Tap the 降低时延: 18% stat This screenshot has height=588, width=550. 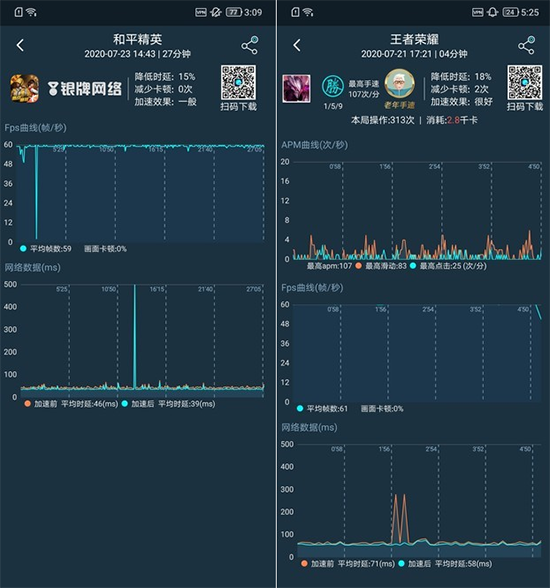(461, 77)
